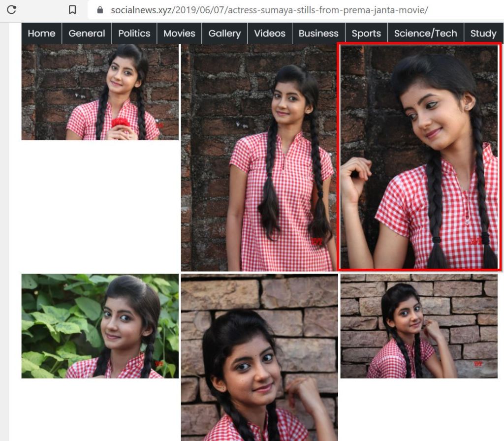
Task: Open the Videos navigation item
Action: click(x=270, y=33)
